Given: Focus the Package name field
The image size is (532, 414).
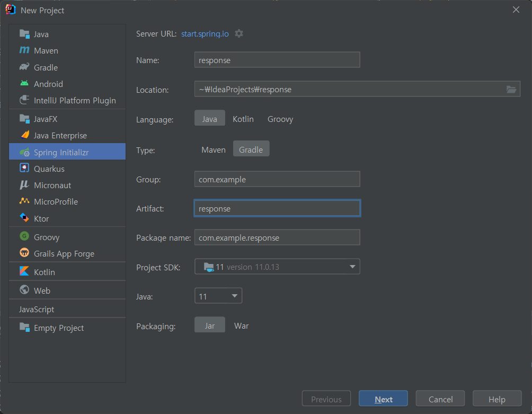Looking at the screenshot, I should pos(277,237).
